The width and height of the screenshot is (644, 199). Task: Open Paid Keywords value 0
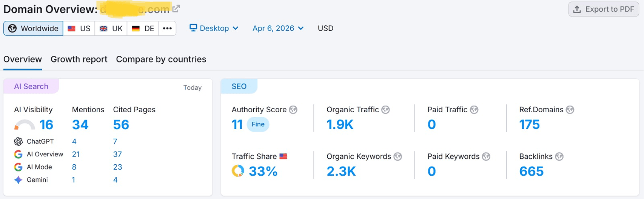coord(432,171)
